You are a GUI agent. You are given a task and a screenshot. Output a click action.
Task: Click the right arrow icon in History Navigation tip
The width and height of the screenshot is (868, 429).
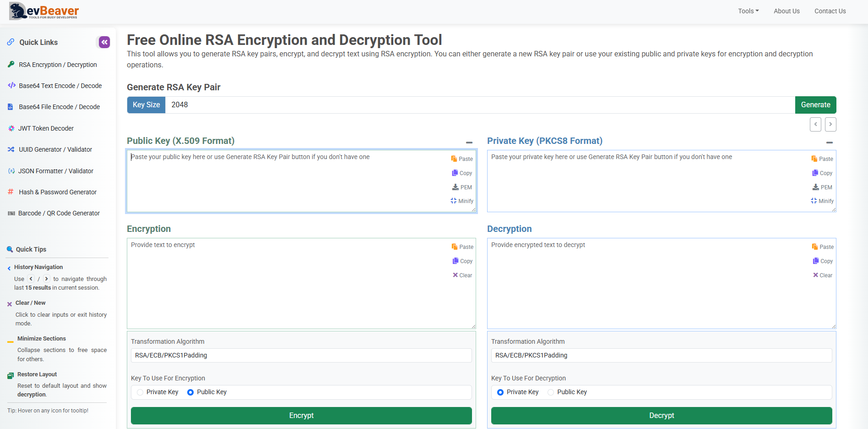pyautogui.click(x=46, y=279)
